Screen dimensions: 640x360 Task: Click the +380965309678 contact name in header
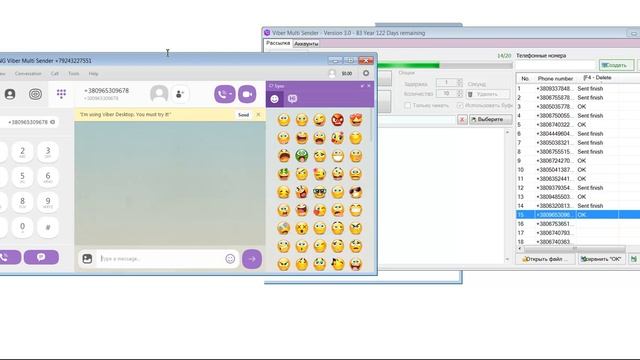coord(106,91)
